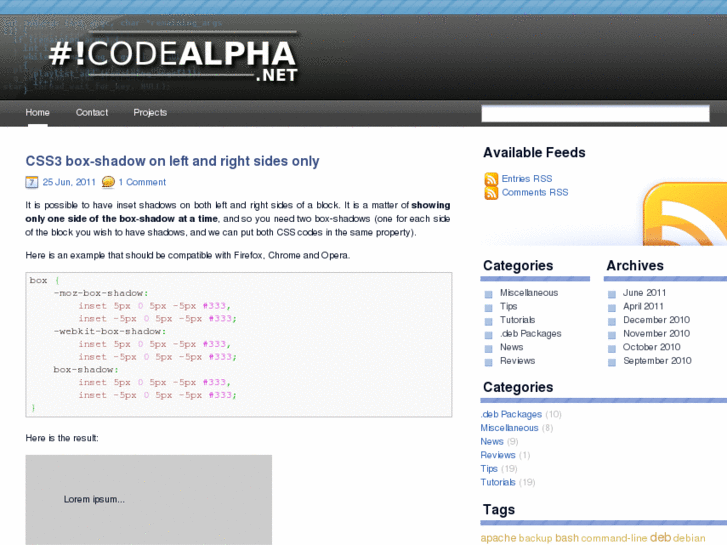
Task: Open the 1 Comment link
Action: 142,182
